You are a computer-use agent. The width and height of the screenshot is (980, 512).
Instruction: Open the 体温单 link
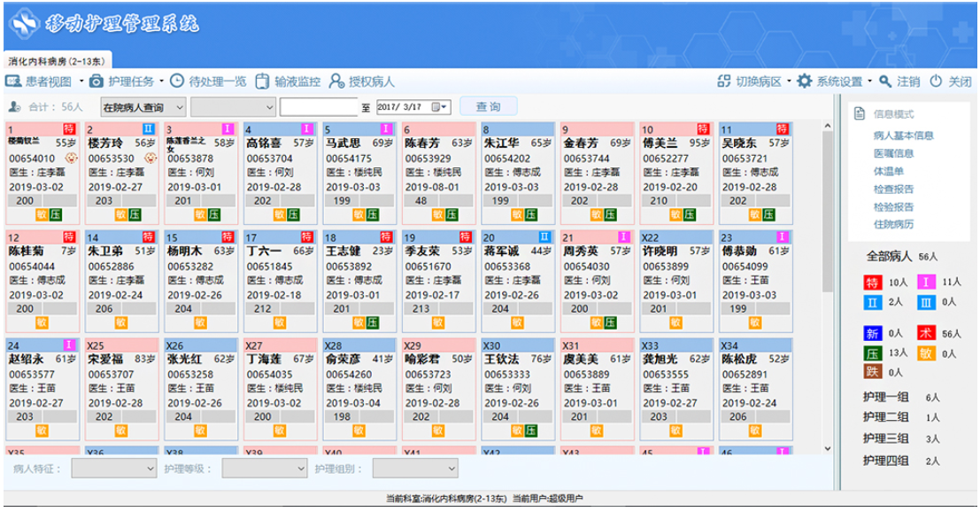point(888,171)
